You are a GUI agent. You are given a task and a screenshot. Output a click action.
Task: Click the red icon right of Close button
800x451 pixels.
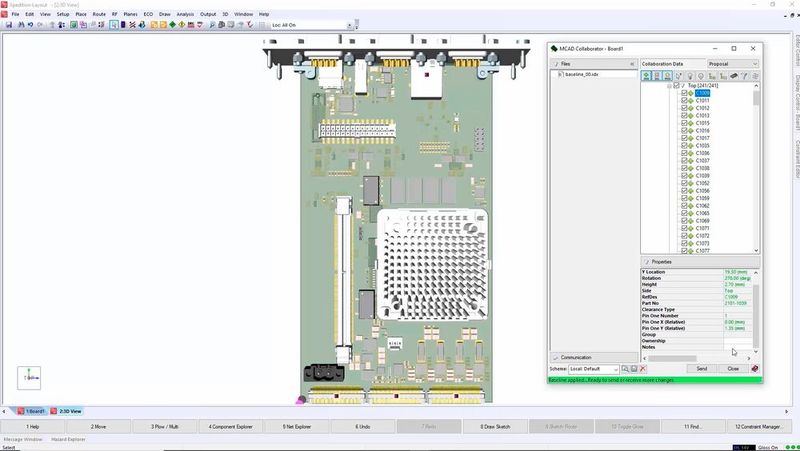pos(755,369)
